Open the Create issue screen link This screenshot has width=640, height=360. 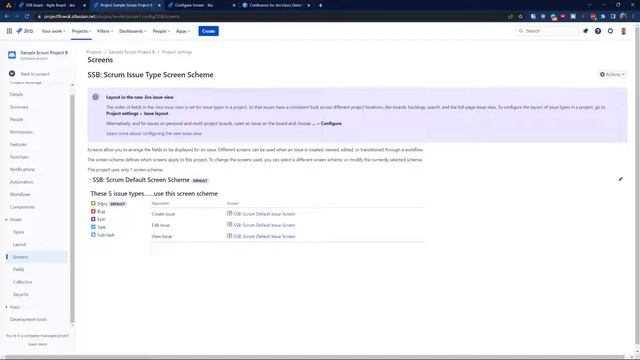tap(264, 214)
